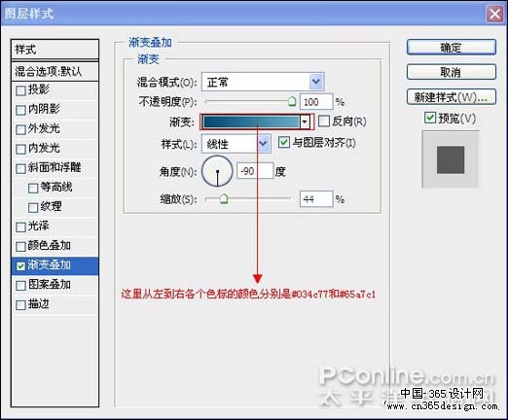The width and height of the screenshot is (508, 420).
Task: Click the 取消 cancel button
Action: tap(452, 72)
